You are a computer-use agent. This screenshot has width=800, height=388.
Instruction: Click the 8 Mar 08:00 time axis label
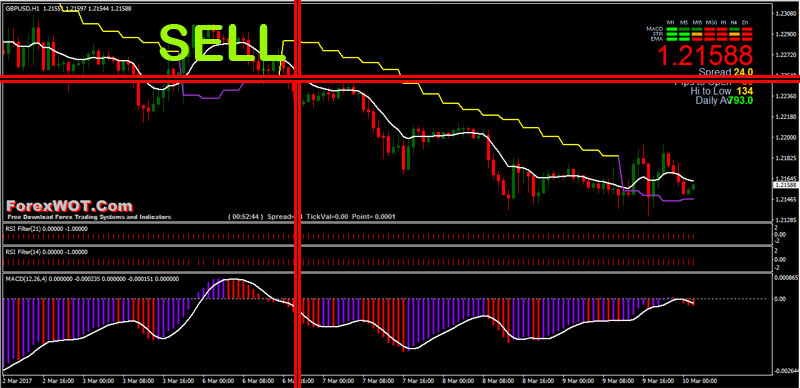click(497, 381)
